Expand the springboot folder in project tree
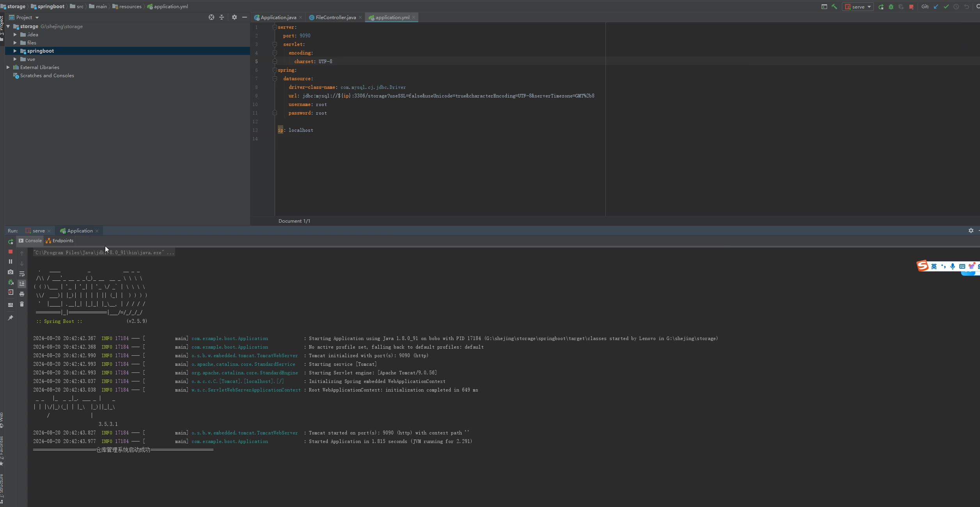This screenshot has width=980, height=507. [x=15, y=51]
